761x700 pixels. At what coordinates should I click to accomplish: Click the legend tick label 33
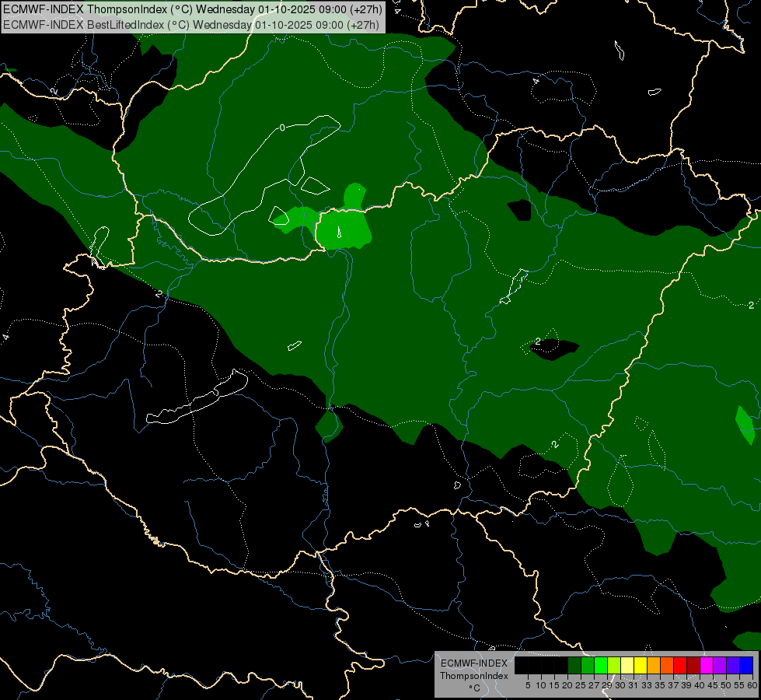(x=647, y=685)
